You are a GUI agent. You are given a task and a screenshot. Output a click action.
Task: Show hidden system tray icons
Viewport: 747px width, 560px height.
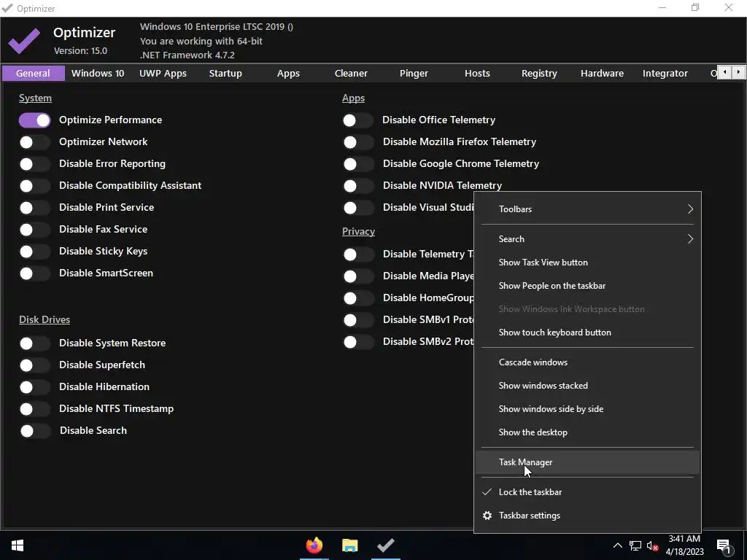(617, 545)
